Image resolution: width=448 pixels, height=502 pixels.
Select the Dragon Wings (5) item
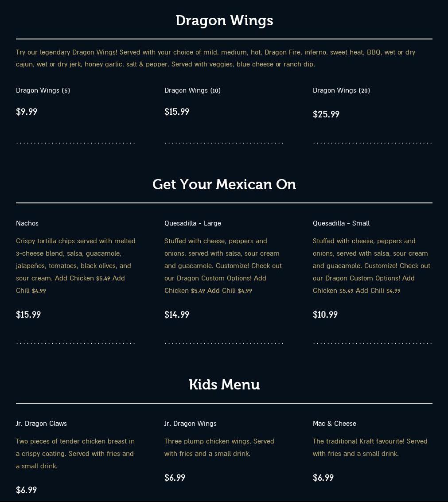tap(43, 90)
